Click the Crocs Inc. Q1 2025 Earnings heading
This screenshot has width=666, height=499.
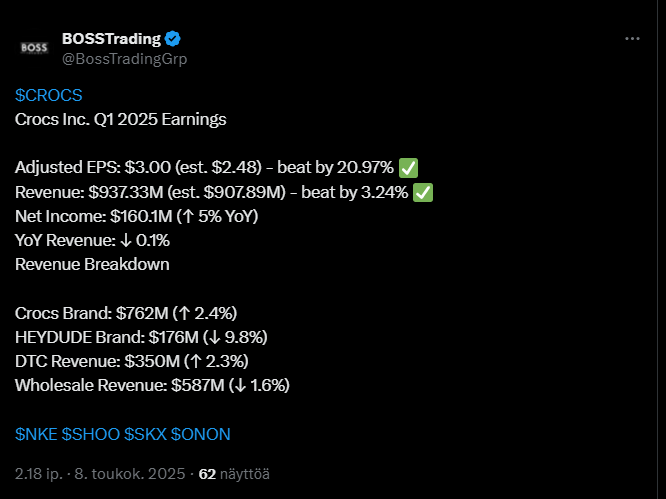click(x=121, y=120)
